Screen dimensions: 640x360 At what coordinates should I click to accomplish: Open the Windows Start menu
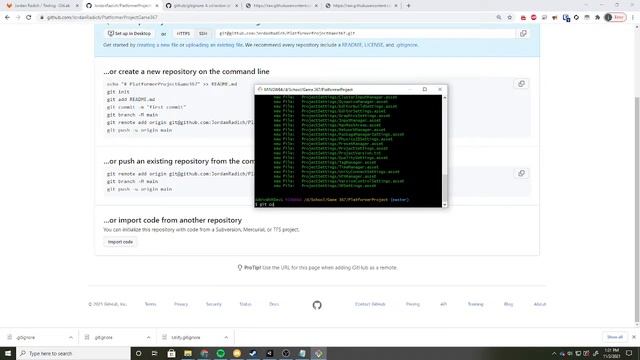click(x=8, y=353)
